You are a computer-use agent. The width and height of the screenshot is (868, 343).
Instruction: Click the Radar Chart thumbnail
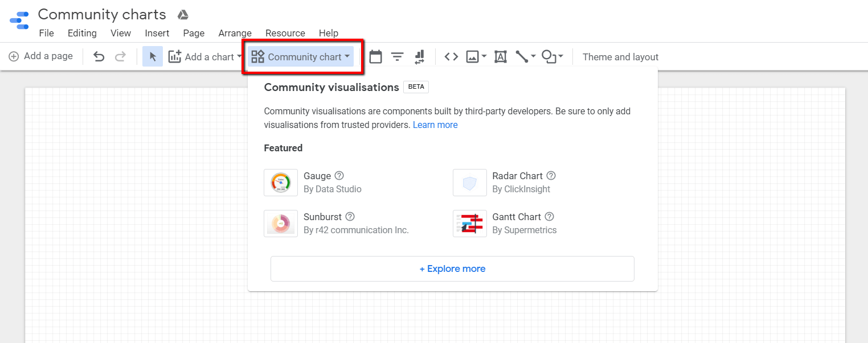pos(470,183)
